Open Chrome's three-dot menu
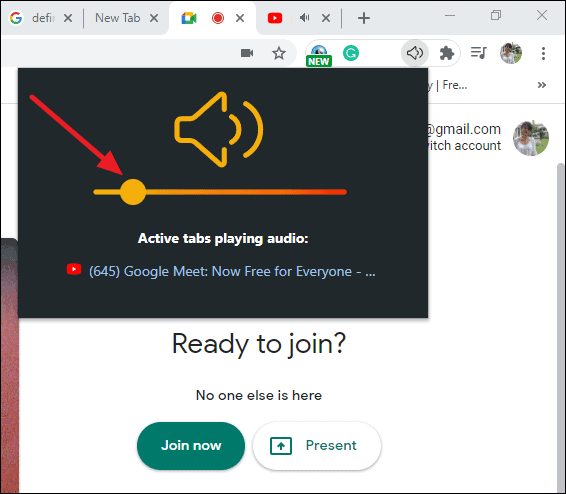Screen dimensions: 566x494 pos(543,53)
